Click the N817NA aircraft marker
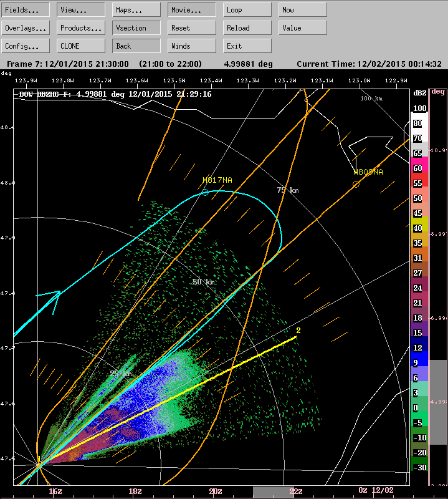 206,193
